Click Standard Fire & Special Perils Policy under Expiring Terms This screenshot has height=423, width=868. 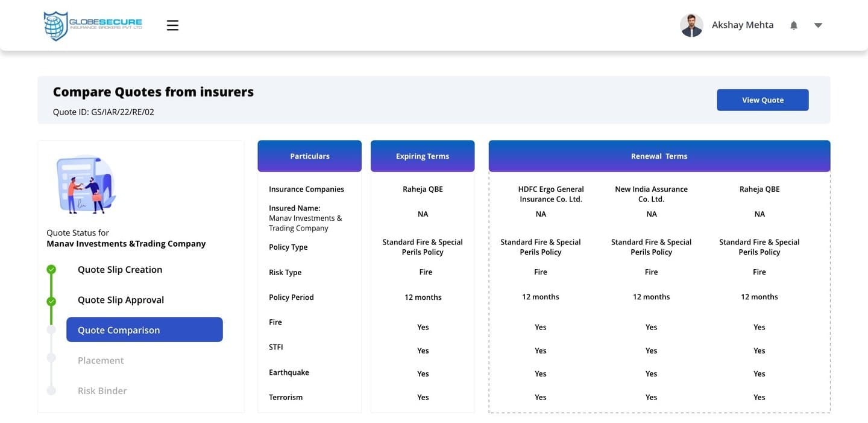point(423,247)
